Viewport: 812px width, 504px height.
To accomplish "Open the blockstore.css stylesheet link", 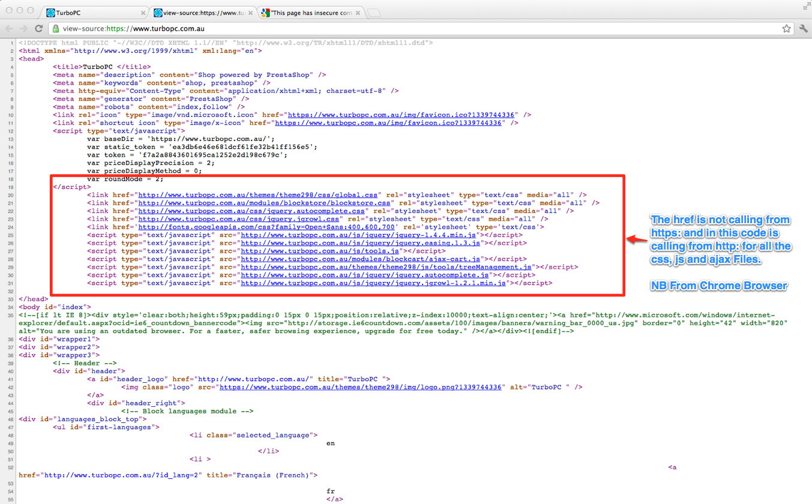I will pyautogui.click(x=264, y=203).
